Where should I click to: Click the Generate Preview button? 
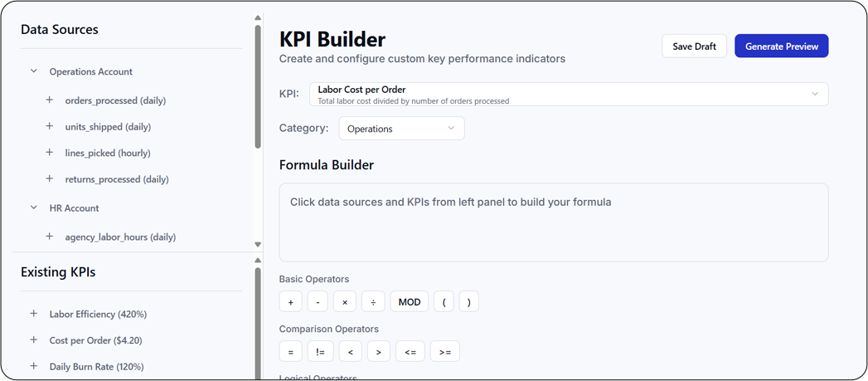click(x=781, y=46)
